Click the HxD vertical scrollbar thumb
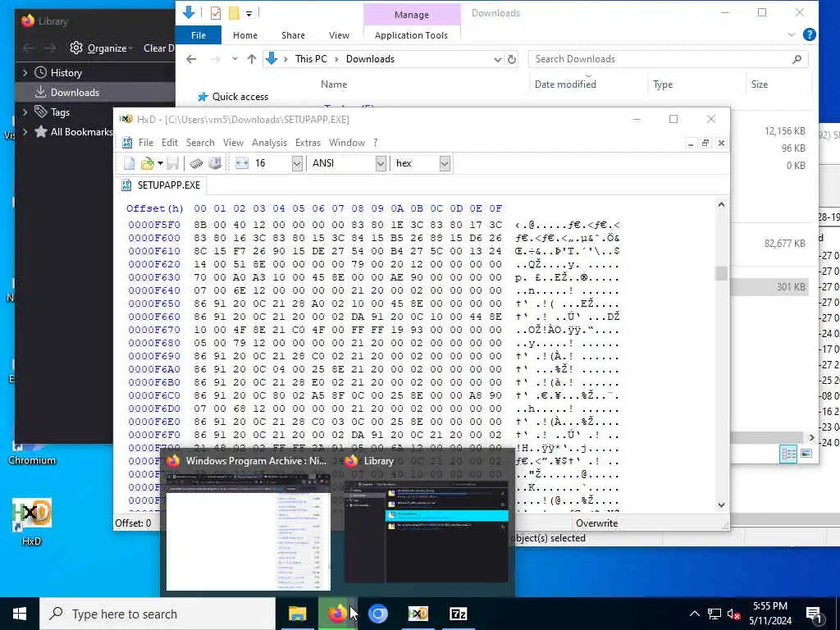 (x=721, y=273)
